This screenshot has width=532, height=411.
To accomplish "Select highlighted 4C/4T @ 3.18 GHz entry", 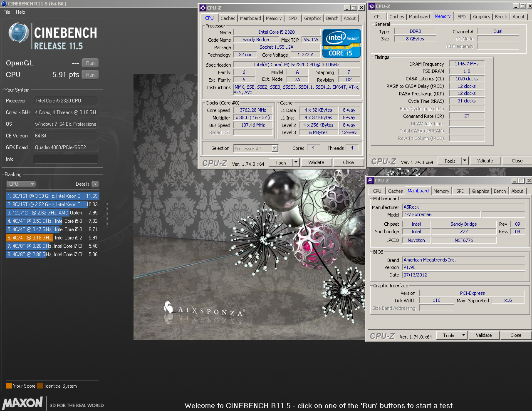I will coord(52,238).
